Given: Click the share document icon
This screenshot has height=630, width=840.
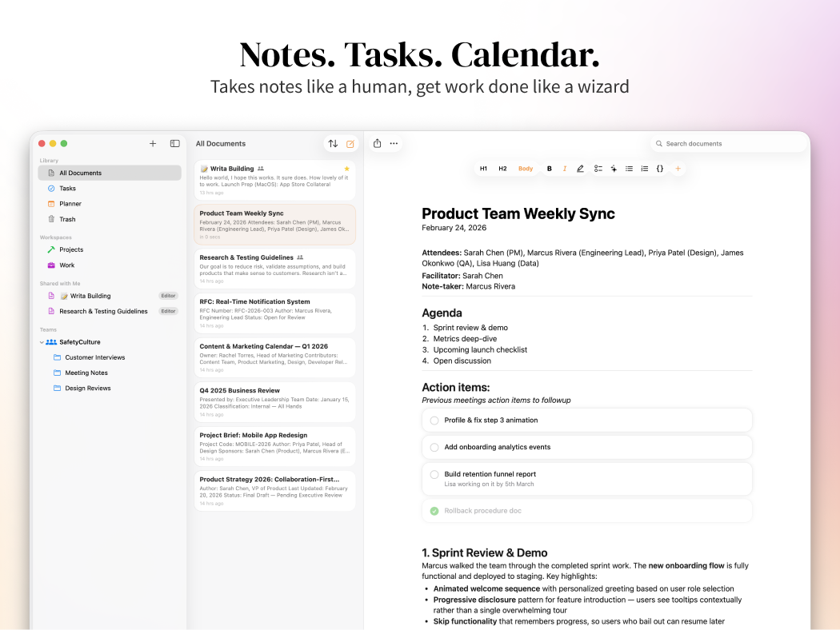Looking at the screenshot, I should (377, 144).
